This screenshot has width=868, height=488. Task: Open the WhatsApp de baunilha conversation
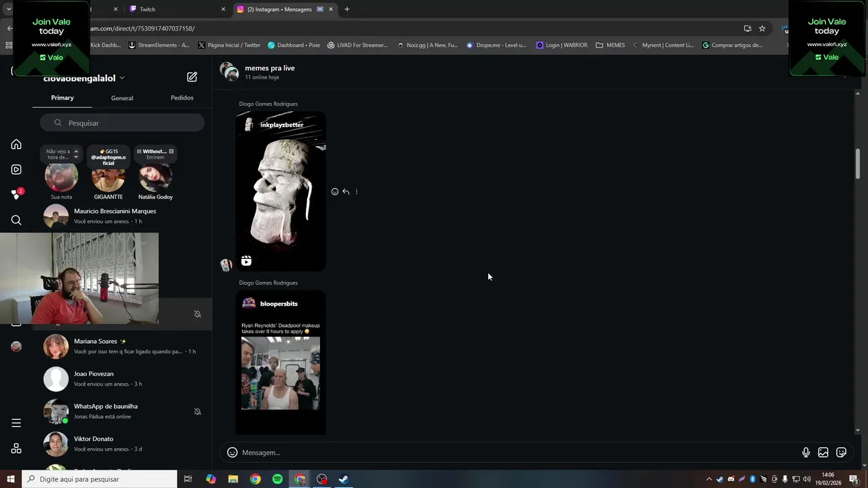point(122,411)
